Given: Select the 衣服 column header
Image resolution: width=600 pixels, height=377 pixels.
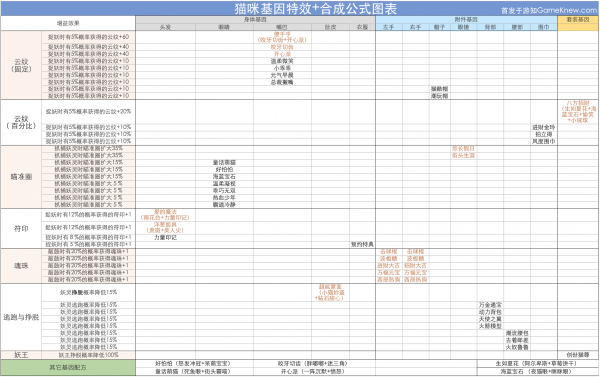Looking at the screenshot, I should [x=362, y=27].
